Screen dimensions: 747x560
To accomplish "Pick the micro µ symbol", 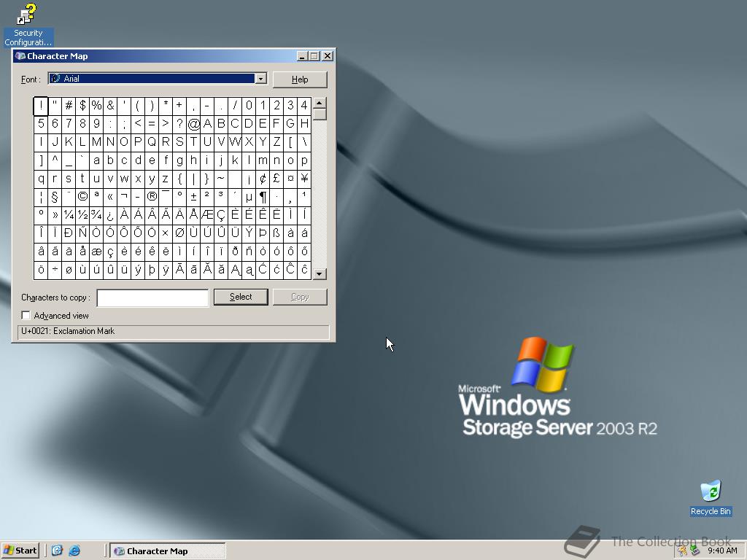I will tap(249, 197).
